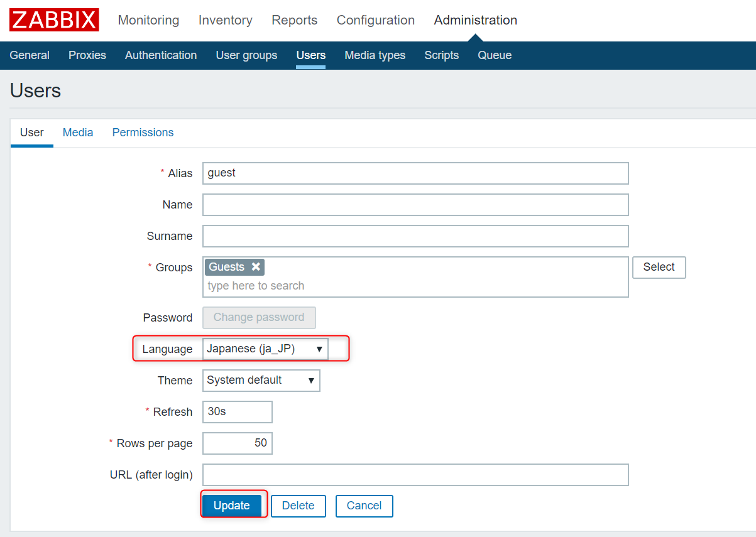Go to the Queue submenu
756x537 pixels.
coord(495,55)
